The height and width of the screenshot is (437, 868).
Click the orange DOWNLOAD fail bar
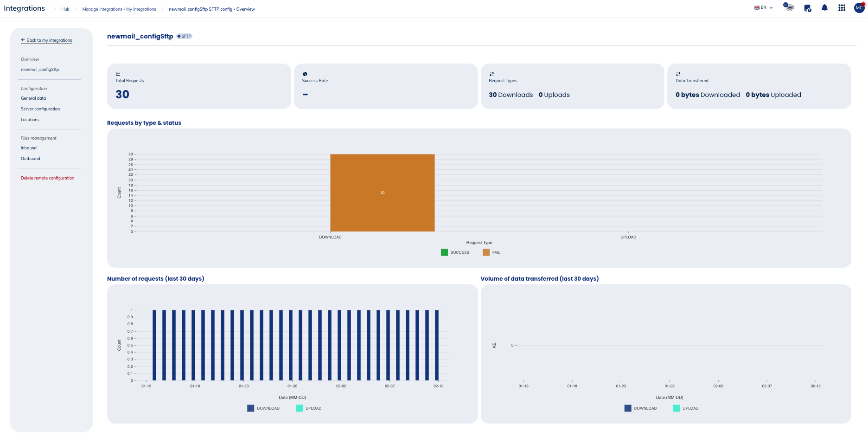tap(382, 193)
